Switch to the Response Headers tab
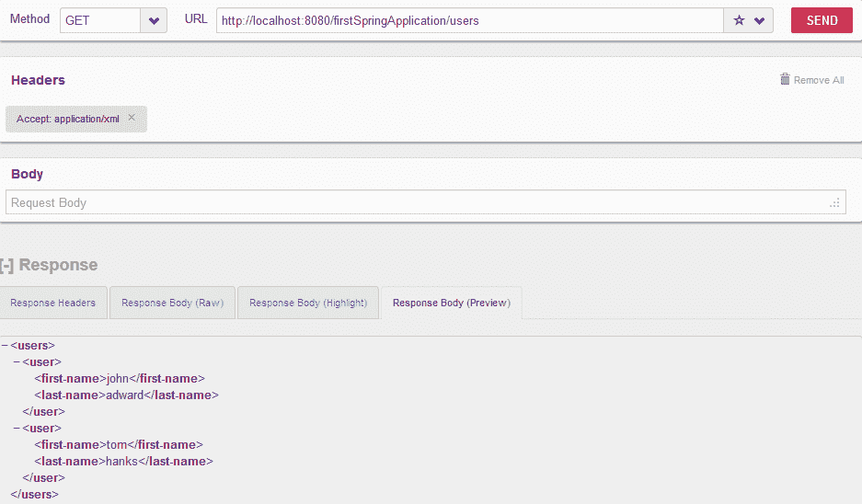 (x=52, y=303)
